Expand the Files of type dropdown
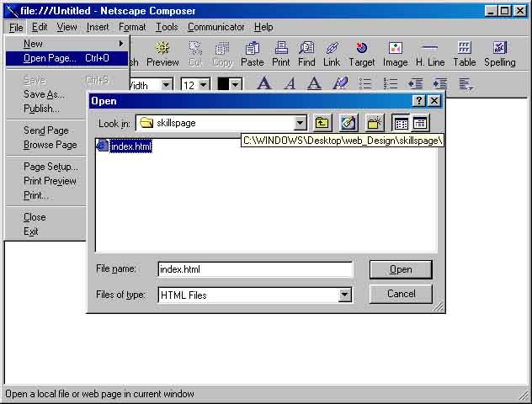This screenshot has width=532, height=404. 345,295
